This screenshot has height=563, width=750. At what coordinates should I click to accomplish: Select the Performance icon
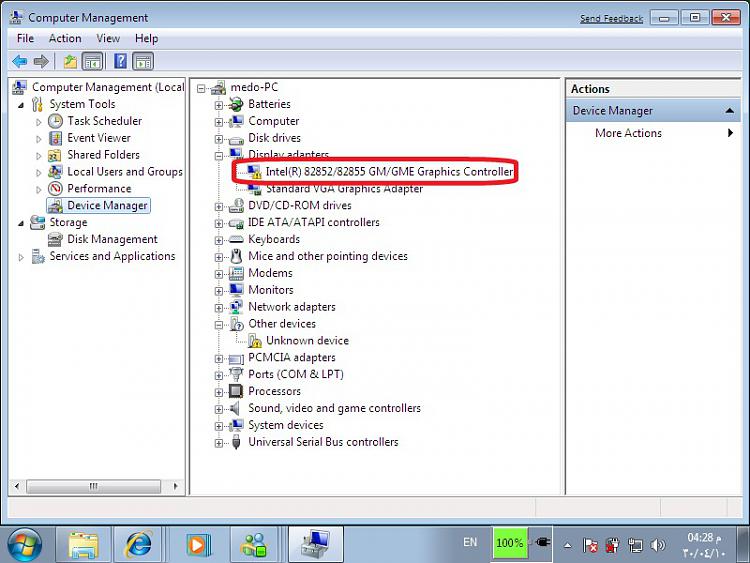55,188
